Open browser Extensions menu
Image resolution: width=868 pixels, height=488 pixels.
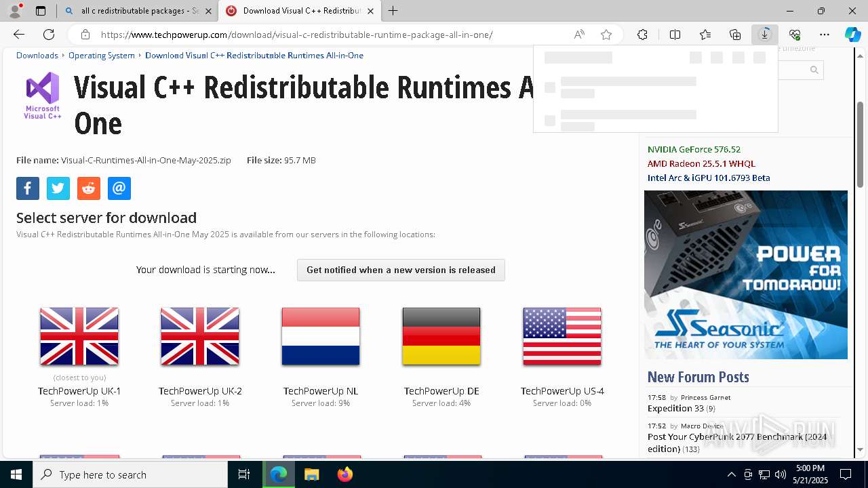(642, 35)
